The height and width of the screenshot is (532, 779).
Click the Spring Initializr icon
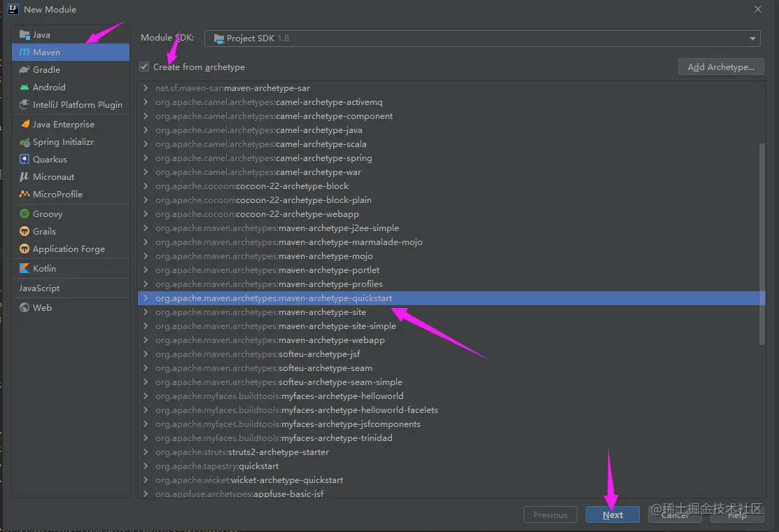pyautogui.click(x=24, y=142)
